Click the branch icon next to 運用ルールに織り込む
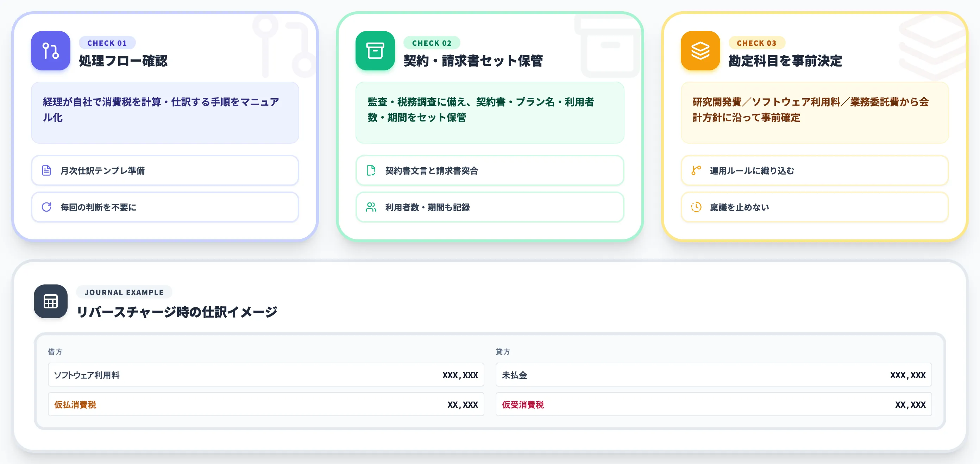Viewport: 980px width, 464px height. (696, 170)
